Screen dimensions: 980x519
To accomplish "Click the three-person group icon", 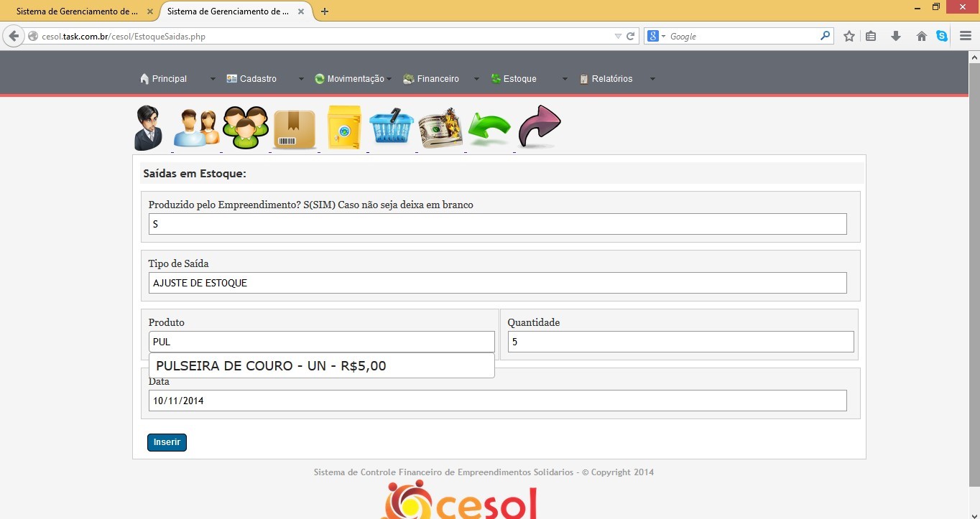I will (x=245, y=128).
